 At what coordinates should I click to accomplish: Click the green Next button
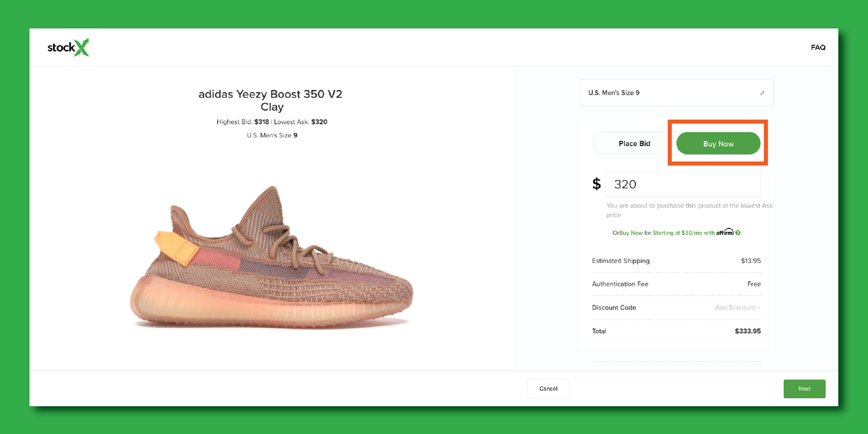point(804,389)
